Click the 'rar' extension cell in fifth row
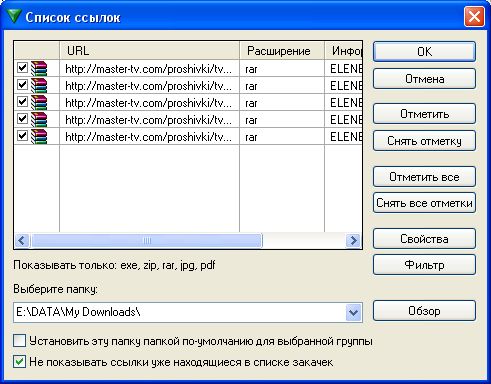This screenshot has width=491, height=384. 282,137
